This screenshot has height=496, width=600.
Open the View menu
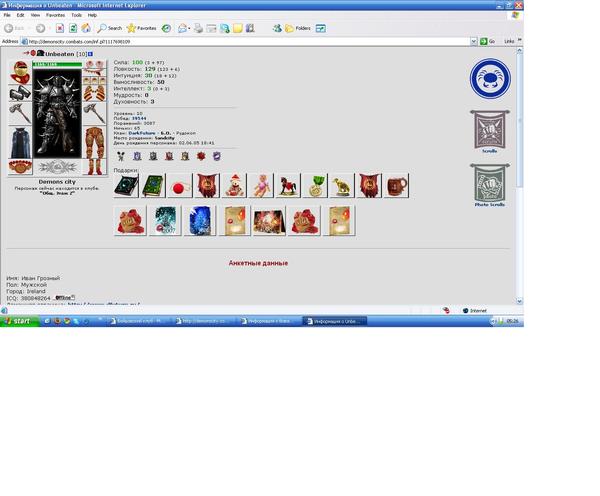35,15
